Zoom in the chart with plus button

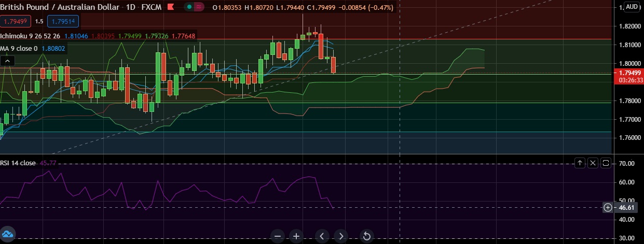296,236
